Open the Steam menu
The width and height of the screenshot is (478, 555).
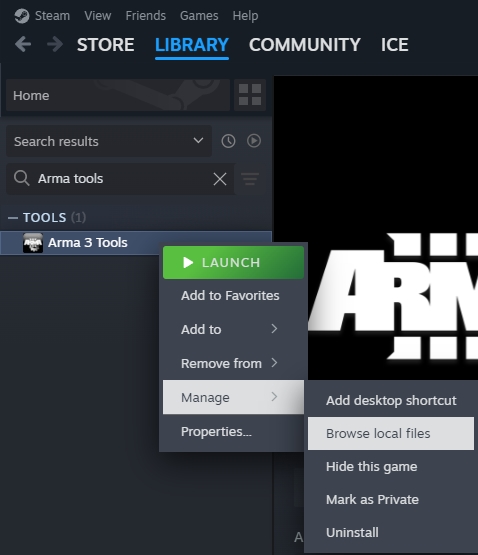click(x=52, y=16)
